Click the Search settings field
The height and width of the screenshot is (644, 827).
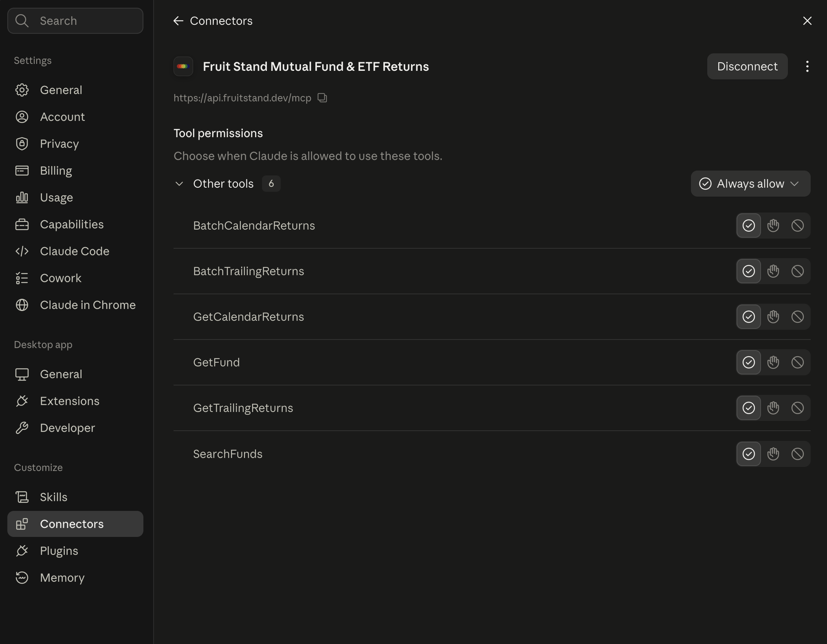(75, 21)
